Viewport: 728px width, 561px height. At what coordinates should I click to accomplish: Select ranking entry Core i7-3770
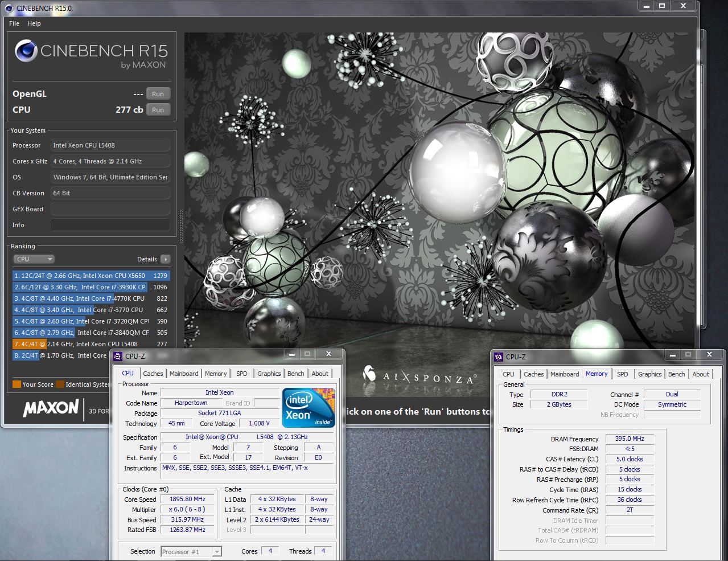tap(91, 310)
